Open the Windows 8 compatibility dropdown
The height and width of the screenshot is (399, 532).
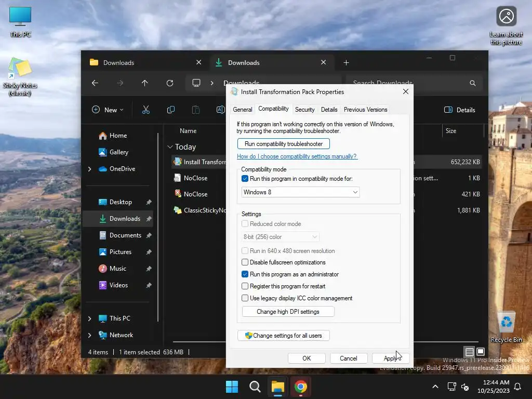[300, 192]
